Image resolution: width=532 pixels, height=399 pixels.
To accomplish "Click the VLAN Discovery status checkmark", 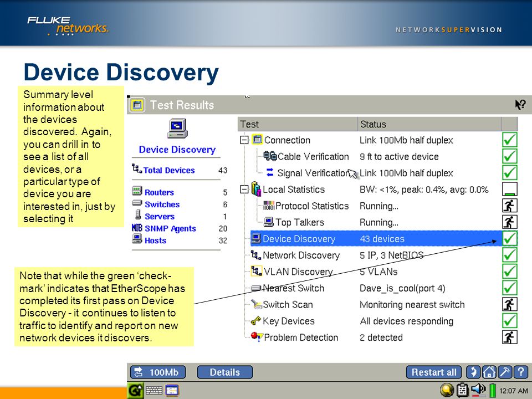I will coord(510,271).
